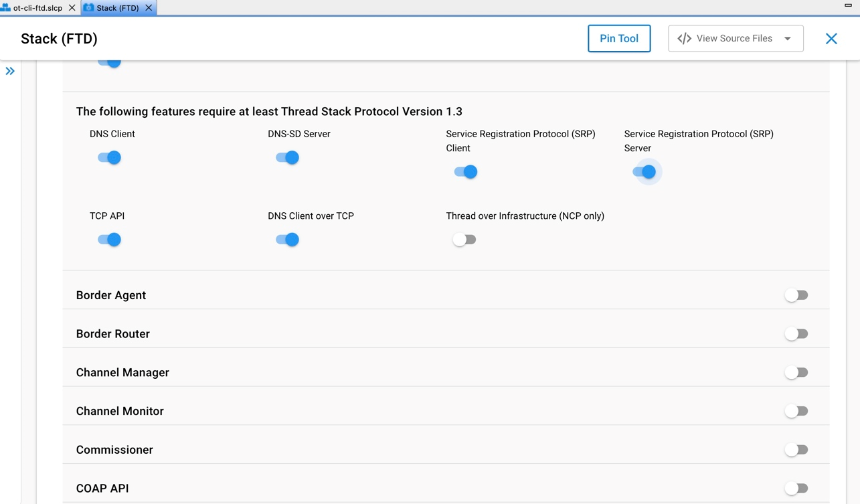The image size is (860, 504).
Task: Enable Thread over Infrastructure (NCP only)
Action: (464, 240)
